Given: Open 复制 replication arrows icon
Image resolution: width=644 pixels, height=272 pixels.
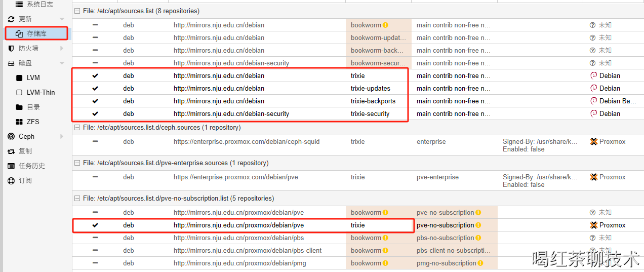Looking at the screenshot, I should pyautogui.click(x=11, y=151).
